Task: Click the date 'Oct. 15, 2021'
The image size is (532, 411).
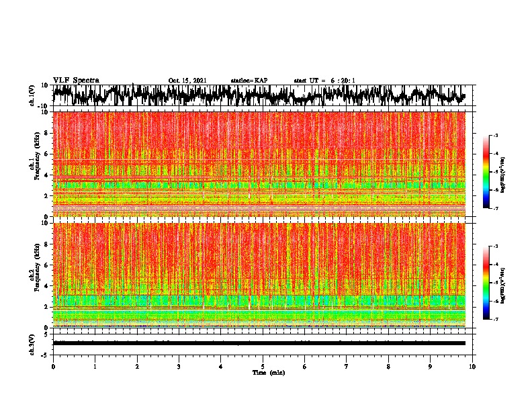Action: pyautogui.click(x=187, y=81)
